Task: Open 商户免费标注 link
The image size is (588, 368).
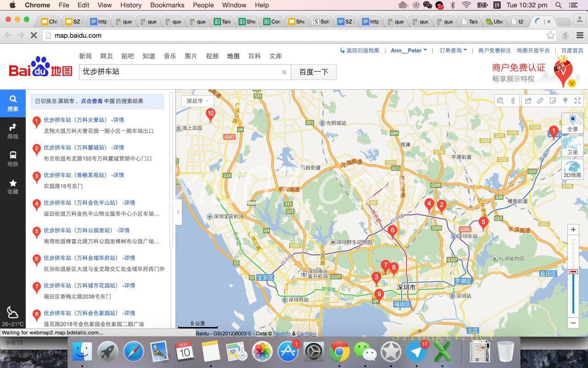Action: 494,51
